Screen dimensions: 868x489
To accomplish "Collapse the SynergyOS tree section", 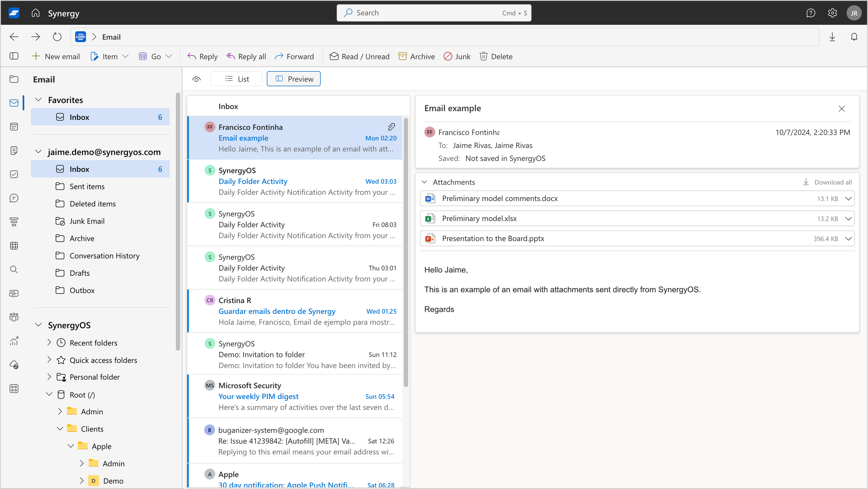I will (38, 325).
